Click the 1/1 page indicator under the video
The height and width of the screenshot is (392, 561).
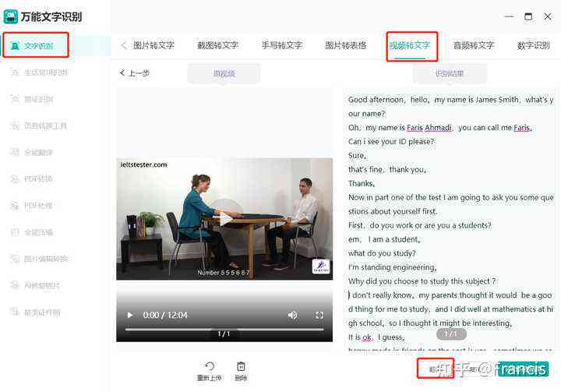click(x=224, y=334)
